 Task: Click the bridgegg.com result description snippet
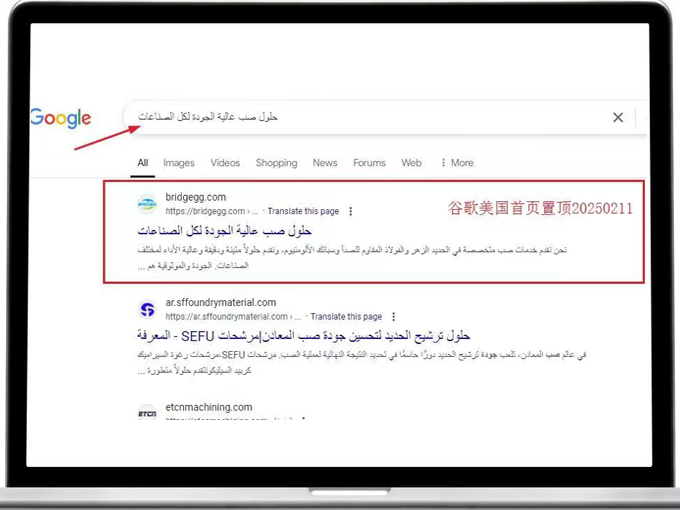pos(352,258)
